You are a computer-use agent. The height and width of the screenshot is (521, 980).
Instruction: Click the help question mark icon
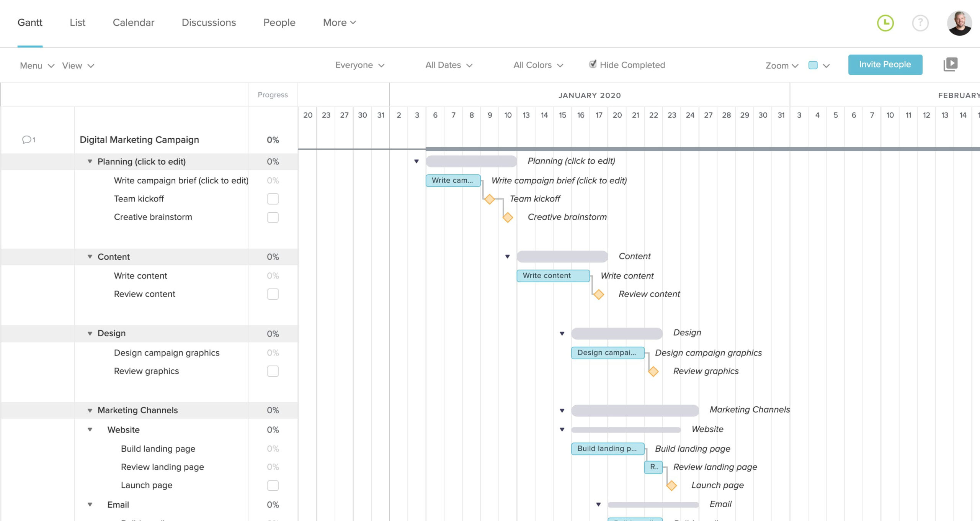point(920,22)
